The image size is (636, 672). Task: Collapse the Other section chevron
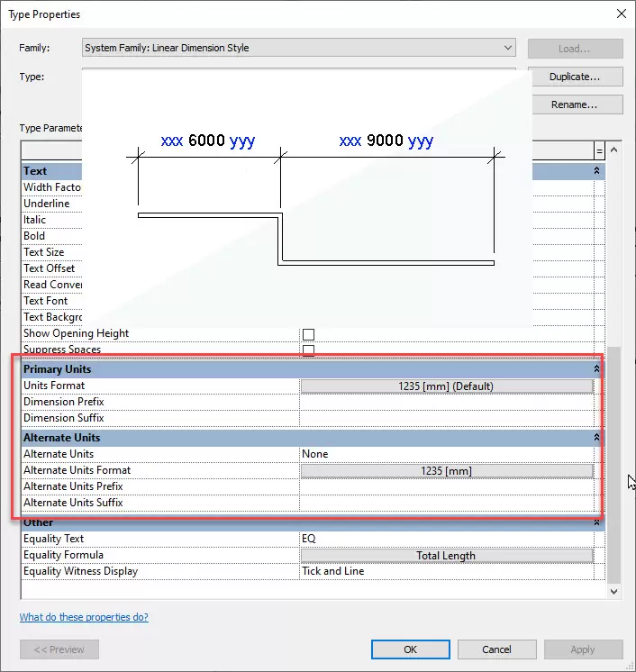coord(596,522)
